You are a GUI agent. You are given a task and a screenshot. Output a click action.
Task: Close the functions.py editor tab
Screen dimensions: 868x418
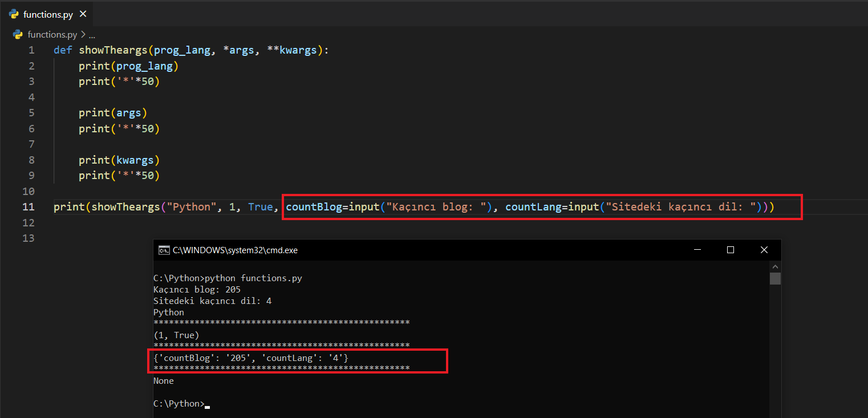point(83,14)
